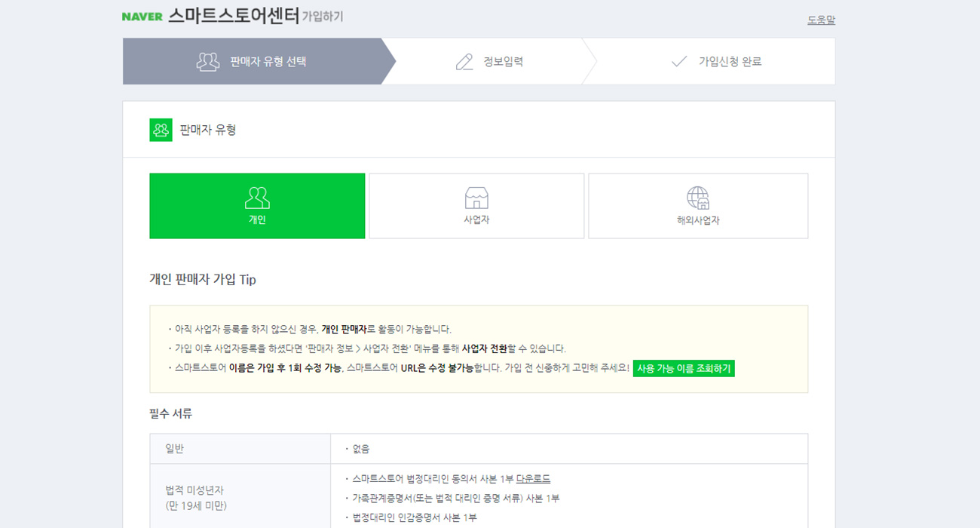Click the pencil icon in 정보입력 step
980x528 pixels.
coord(464,62)
